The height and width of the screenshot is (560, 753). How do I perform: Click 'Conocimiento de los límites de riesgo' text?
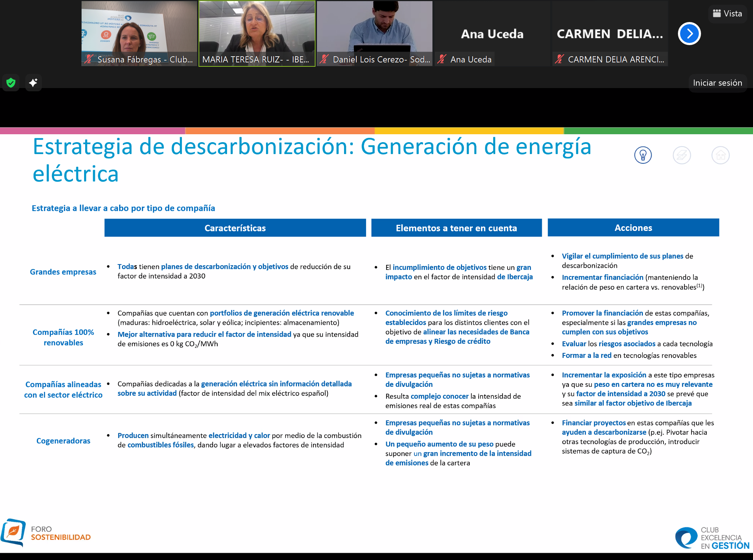click(x=447, y=313)
